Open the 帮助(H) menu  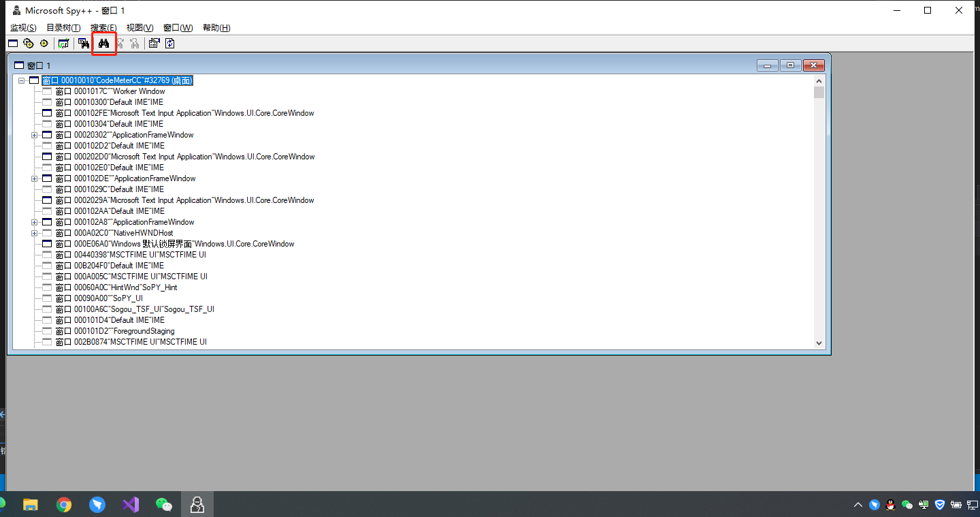[216, 28]
